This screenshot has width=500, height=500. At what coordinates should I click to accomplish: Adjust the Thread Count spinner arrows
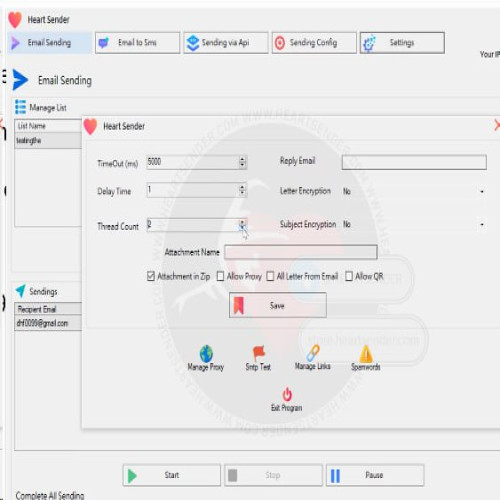[243, 225]
